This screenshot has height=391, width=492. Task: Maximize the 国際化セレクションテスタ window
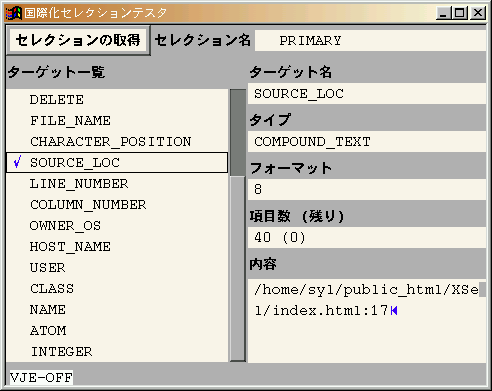[x=460, y=13]
